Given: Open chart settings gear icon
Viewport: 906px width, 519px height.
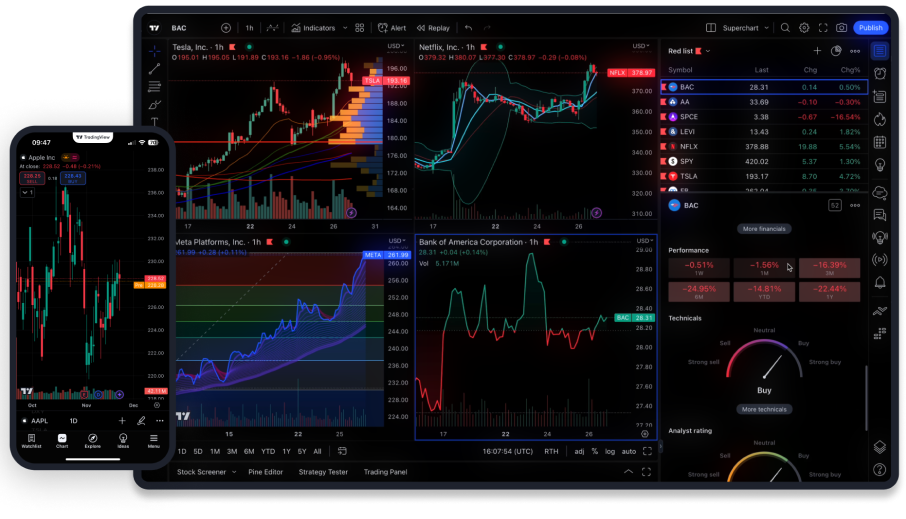Looking at the screenshot, I should pos(804,28).
